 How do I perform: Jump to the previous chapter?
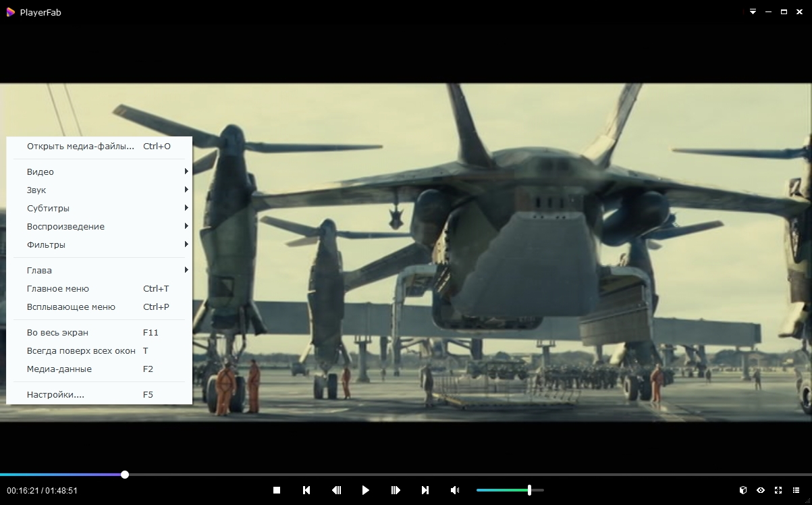click(306, 490)
